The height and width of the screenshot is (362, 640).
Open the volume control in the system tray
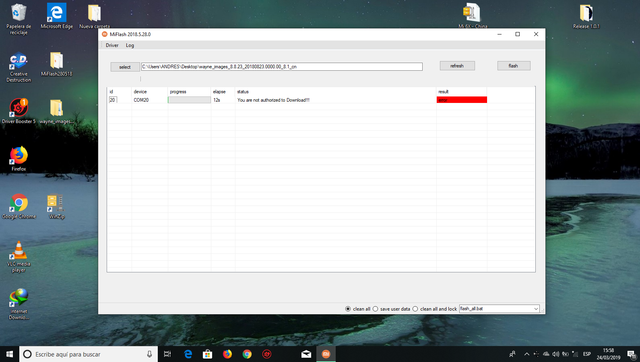click(556, 354)
